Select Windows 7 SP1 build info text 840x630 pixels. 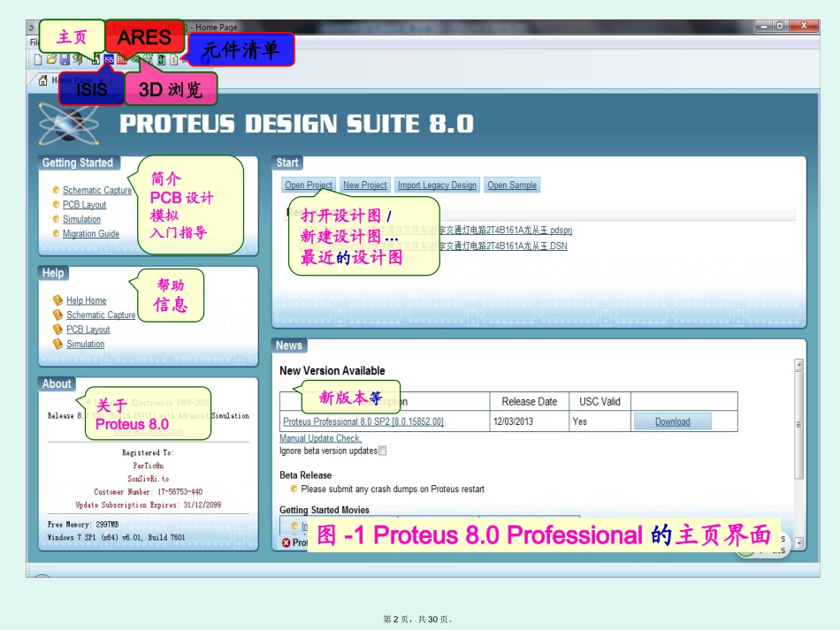click(116, 537)
